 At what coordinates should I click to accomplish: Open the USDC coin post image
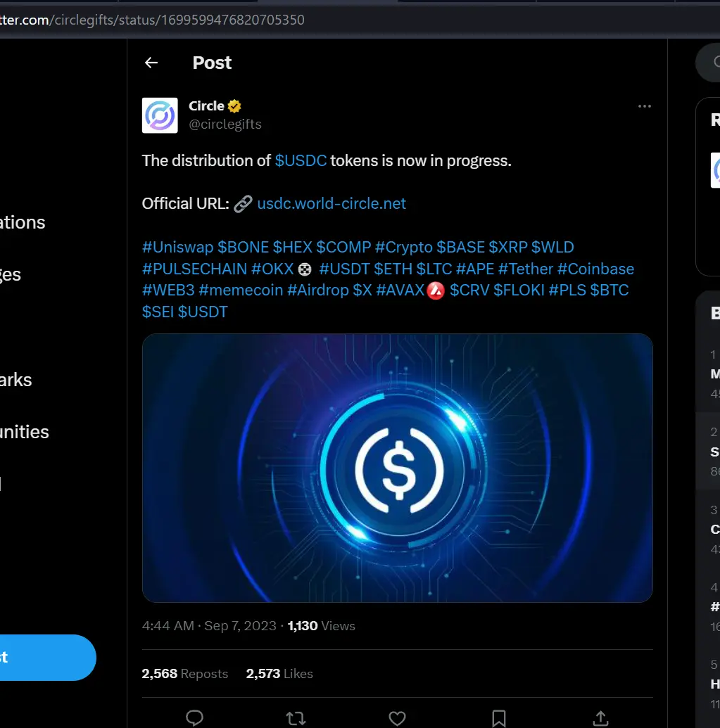[397, 468]
